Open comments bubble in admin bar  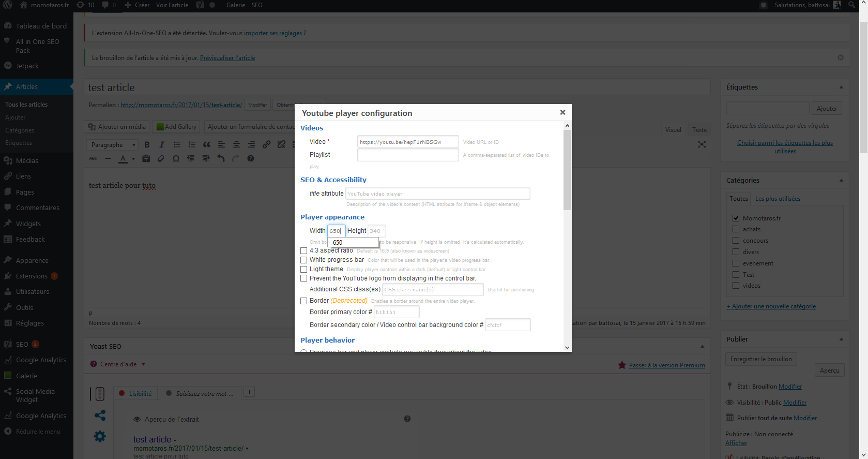tap(109, 5)
